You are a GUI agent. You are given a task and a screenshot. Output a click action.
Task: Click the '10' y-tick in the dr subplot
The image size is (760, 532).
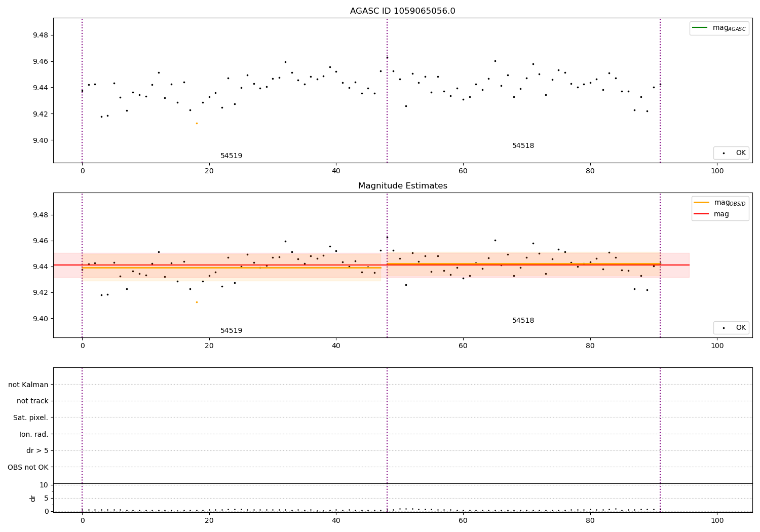coord(44,485)
